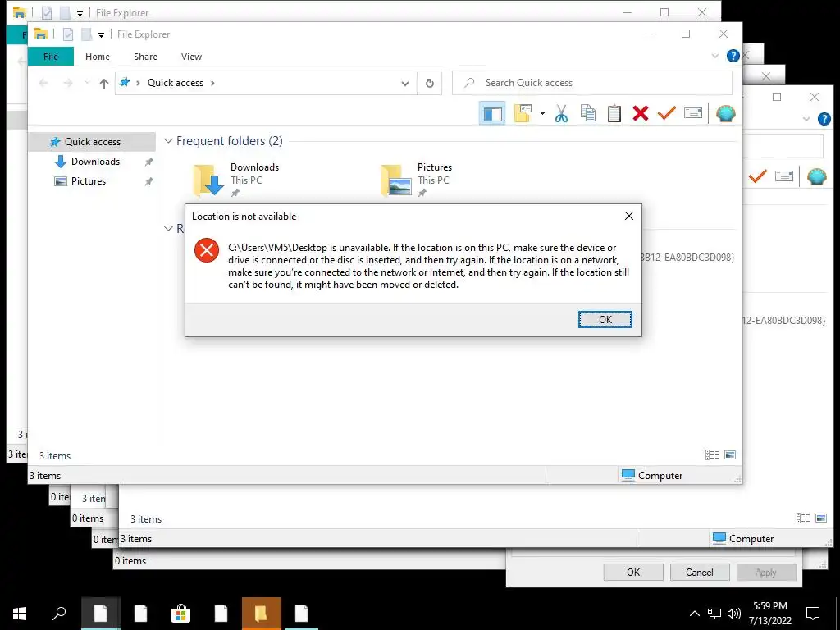Switch to the Home ribbon tab
The width and height of the screenshot is (840, 630).
pos(97,57)
